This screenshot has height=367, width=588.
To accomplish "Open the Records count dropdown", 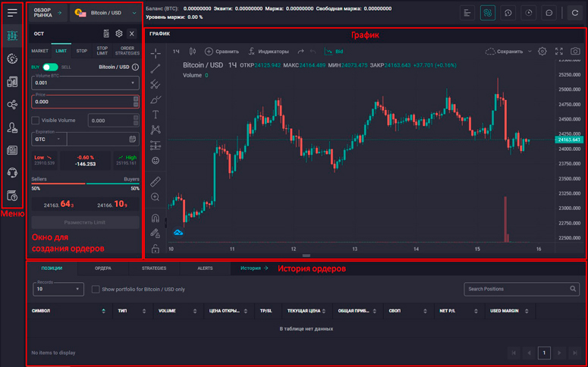I will point(58,289).
